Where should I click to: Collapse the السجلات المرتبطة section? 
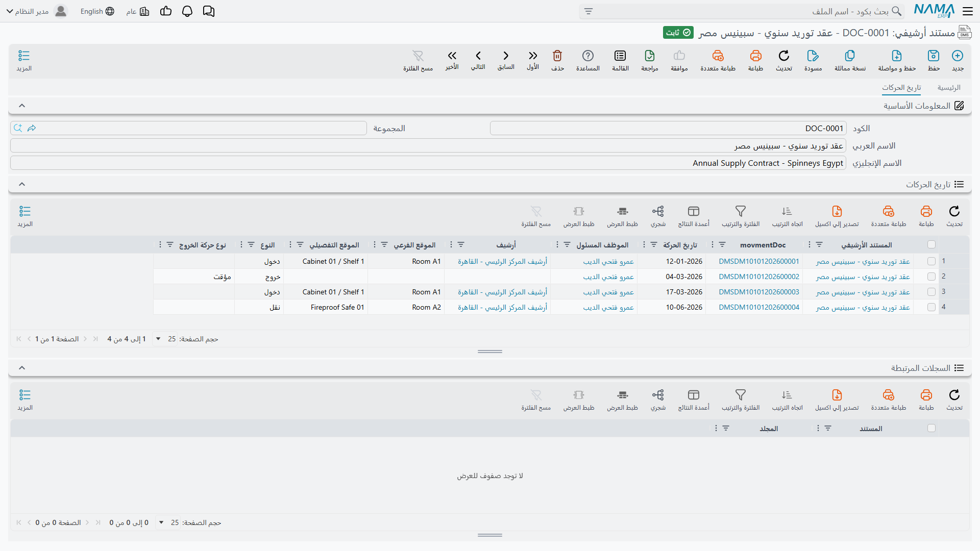(x=22, y=368)
